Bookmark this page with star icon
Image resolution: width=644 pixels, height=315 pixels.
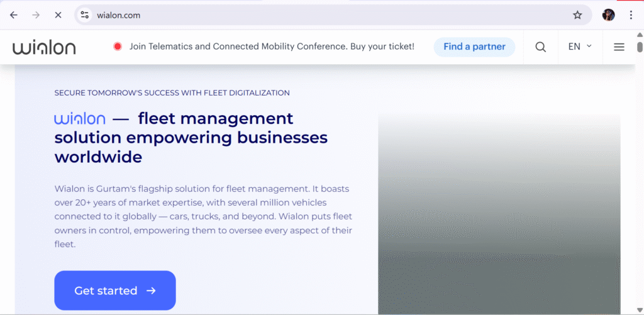pos(577,15)
